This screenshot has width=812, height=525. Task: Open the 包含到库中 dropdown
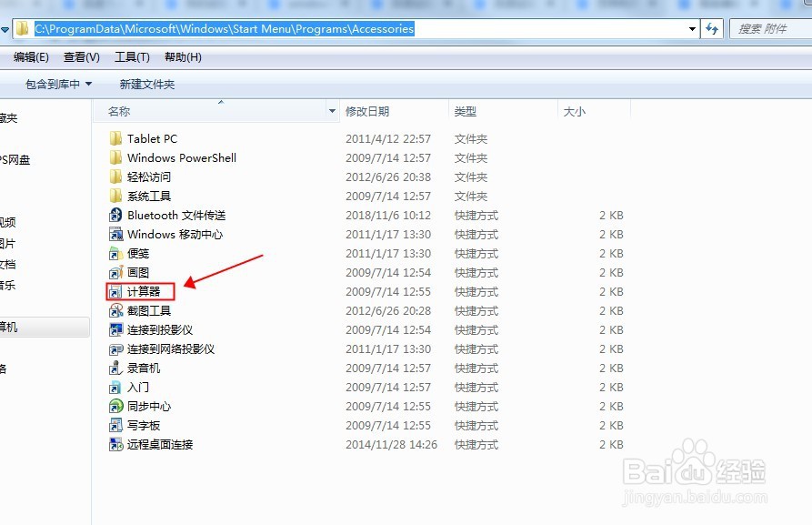(58, 84)
